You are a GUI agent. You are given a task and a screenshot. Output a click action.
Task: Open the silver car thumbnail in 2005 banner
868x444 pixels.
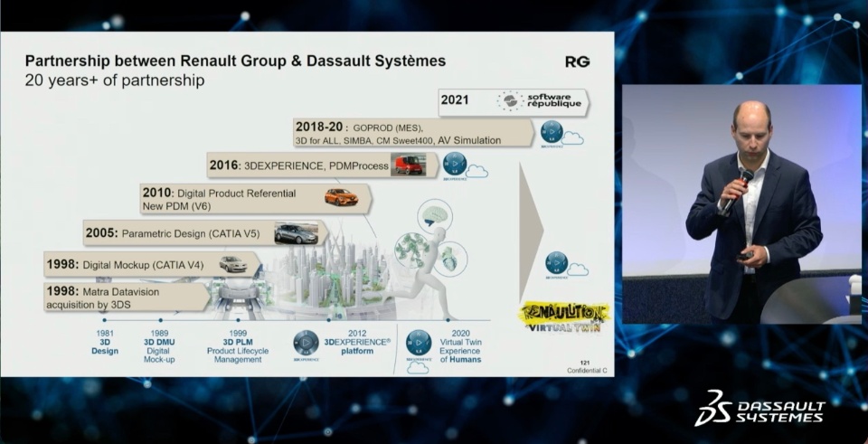click(297, 233)
